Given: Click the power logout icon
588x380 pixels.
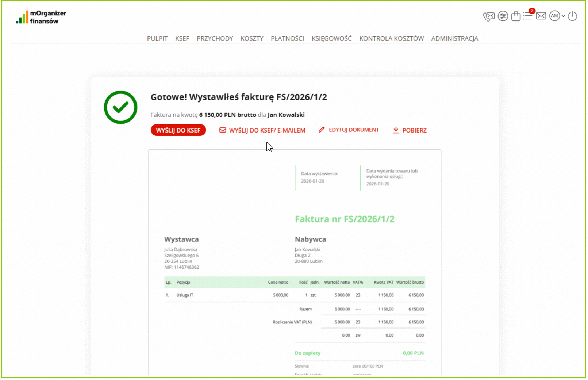Looking at the screenshot, I should [573, 16].
